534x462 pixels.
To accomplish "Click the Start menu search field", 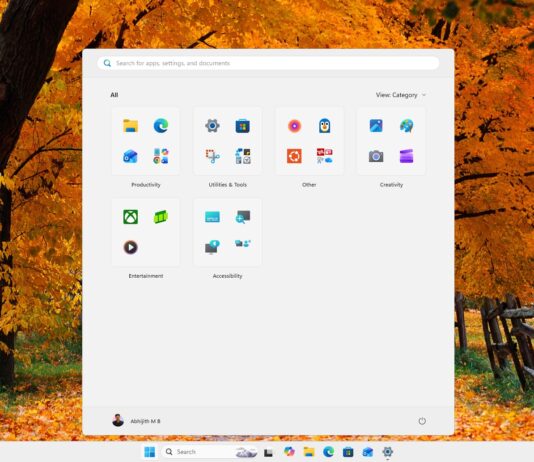I will click(x=268, y=63).
